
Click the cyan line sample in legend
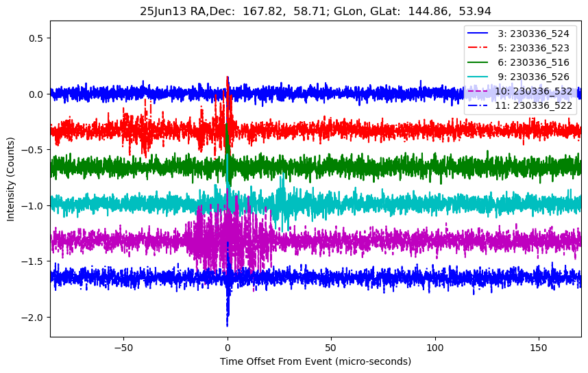click(x=480, y=77)
